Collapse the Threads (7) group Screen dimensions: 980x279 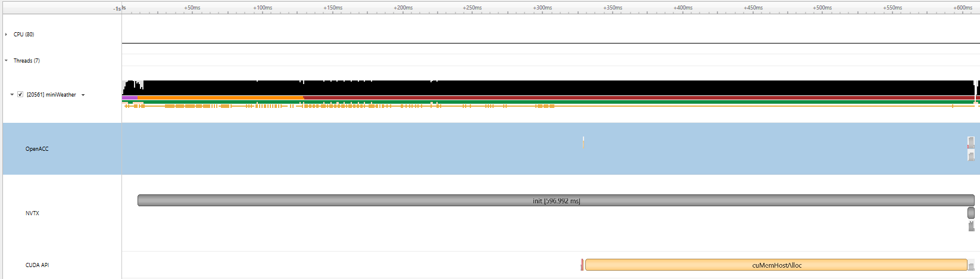click(x=6, y=61)
